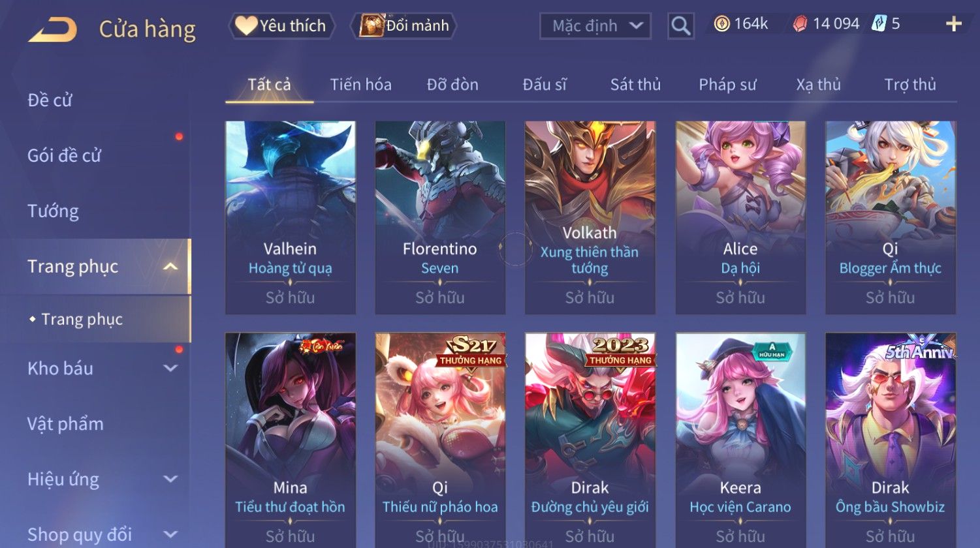The width and height of the screenshot is (980, 548).
Task: Open the Mặc định sort dropdown
Action: coord(595,26)
